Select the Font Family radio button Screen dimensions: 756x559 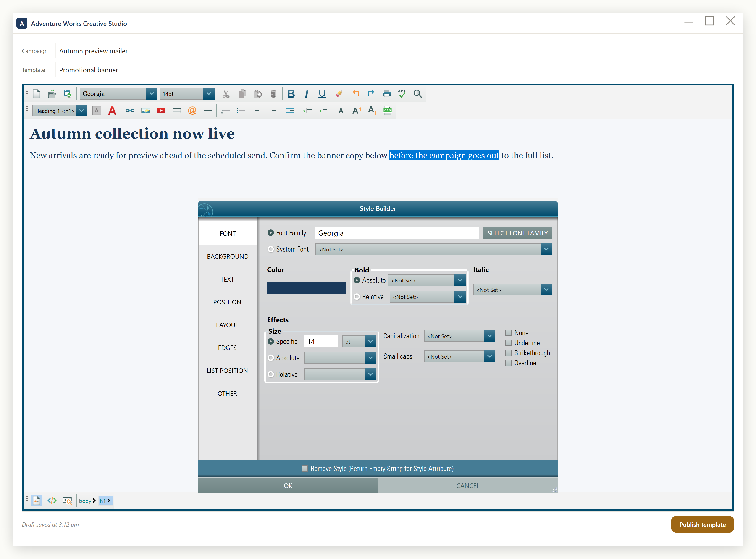tap(271, 233)
